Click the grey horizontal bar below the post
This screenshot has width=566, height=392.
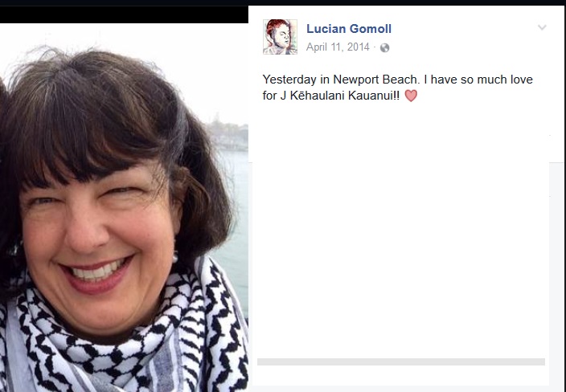(401, 361)
